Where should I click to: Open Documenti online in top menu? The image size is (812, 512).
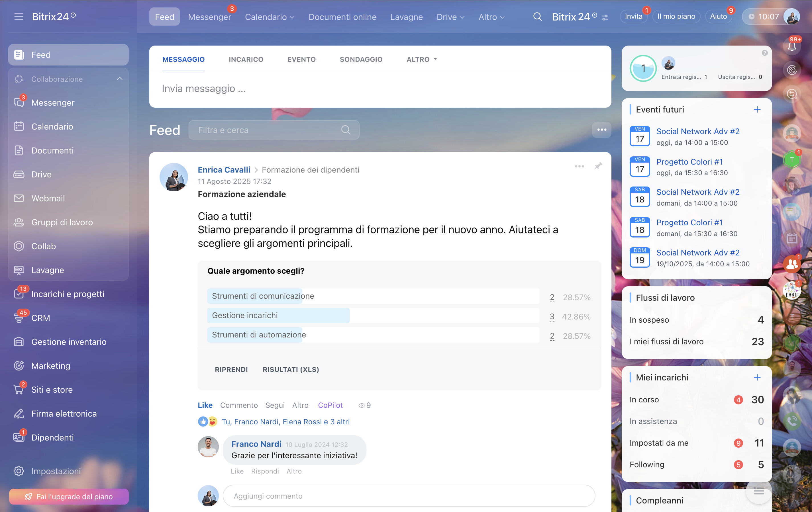(342, 17)
